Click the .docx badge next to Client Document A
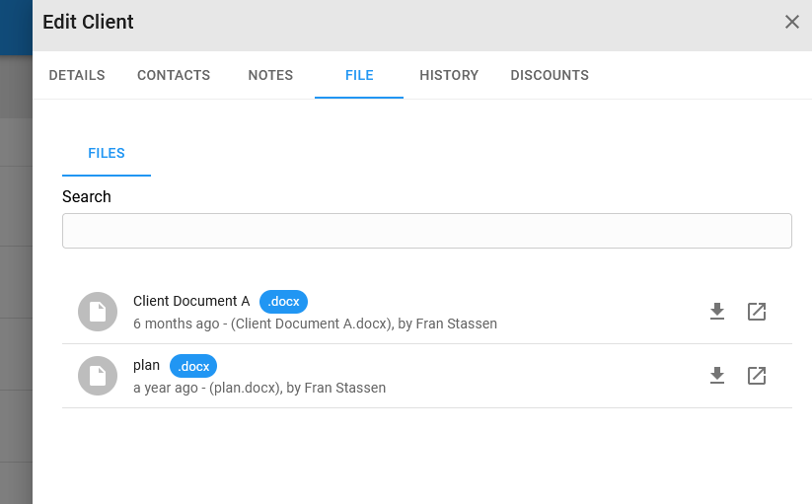Image resolution: width=812 pixels, height=504 pixels. (283, 302)
